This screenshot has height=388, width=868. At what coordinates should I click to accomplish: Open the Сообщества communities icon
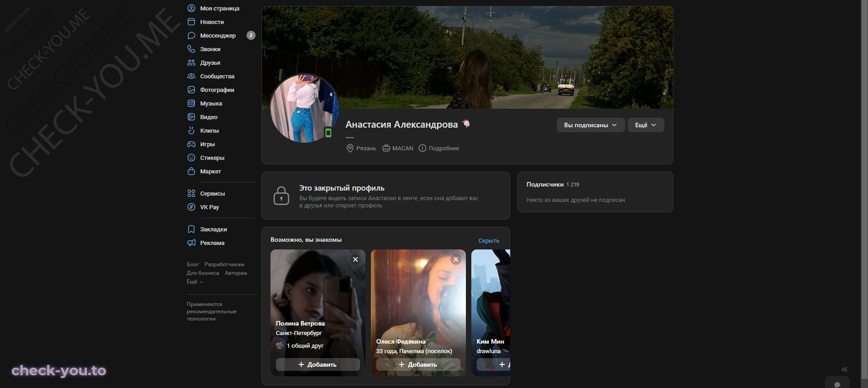tap(191, 76)
